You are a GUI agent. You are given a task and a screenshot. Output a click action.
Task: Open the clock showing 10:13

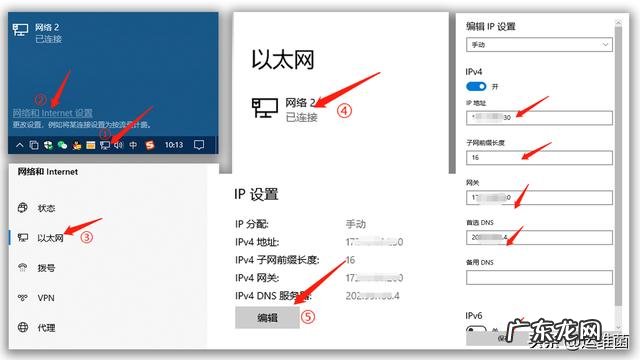coord(174,145)
